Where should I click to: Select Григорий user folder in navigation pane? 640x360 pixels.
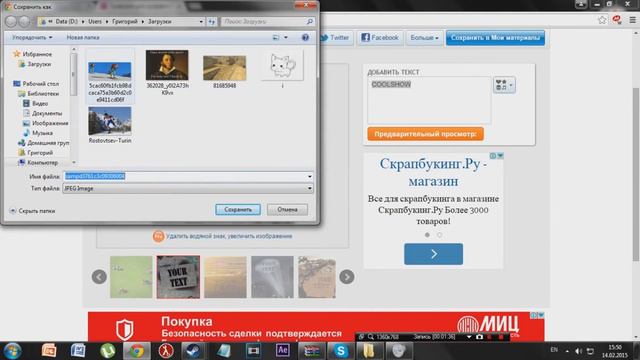click(x=36, y=153)
